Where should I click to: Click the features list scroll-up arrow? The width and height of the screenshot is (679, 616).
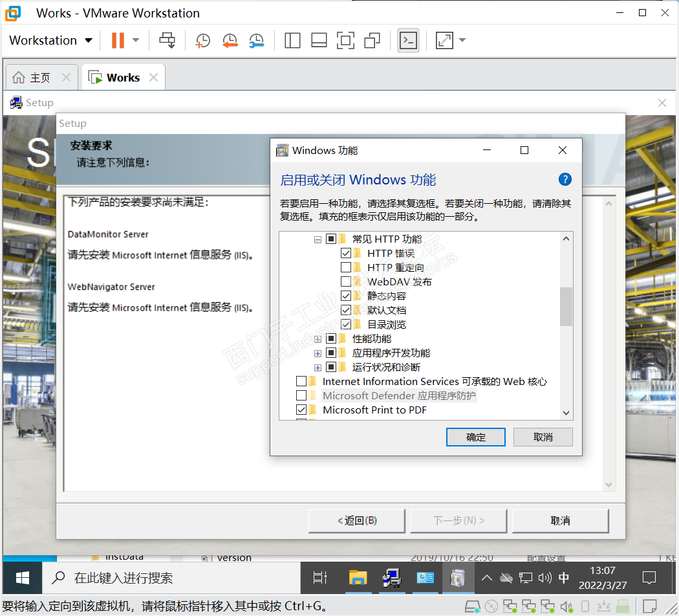coord(566,239)
